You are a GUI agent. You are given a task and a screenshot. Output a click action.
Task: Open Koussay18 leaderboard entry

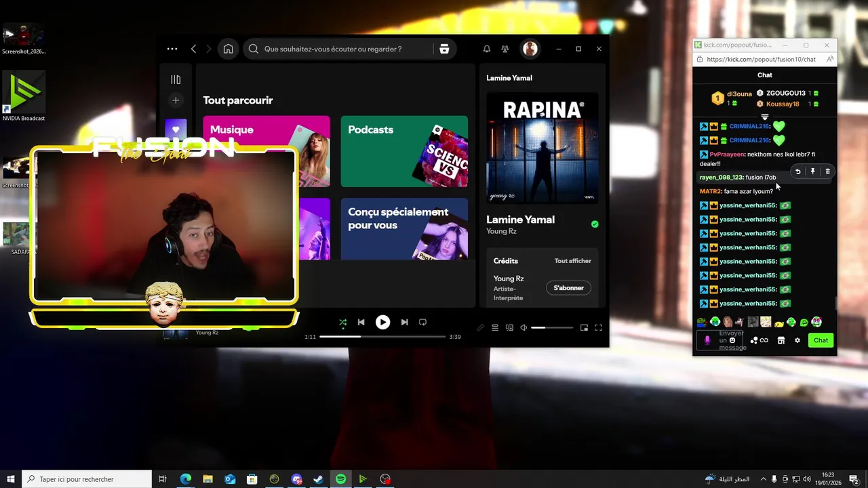click(787, 104)
